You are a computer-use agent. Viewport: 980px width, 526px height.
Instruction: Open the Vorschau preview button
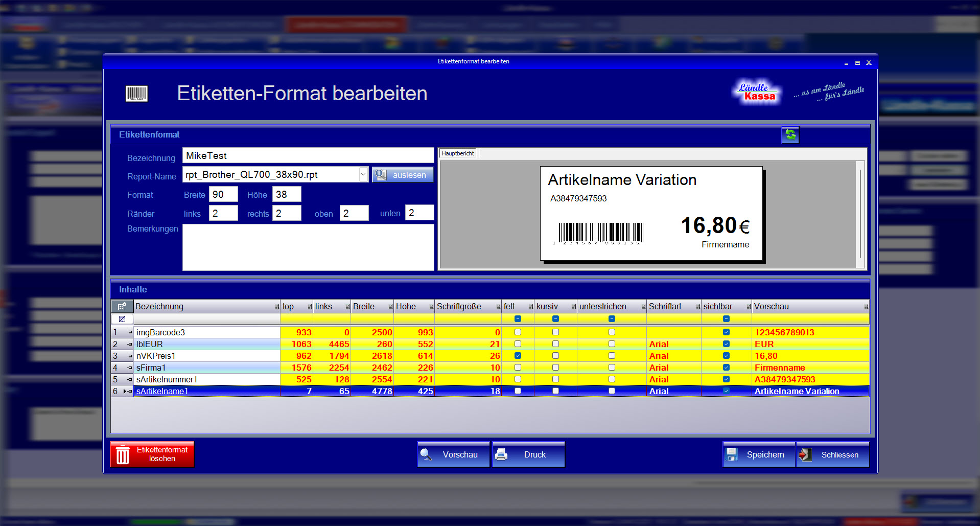[453, 454]
